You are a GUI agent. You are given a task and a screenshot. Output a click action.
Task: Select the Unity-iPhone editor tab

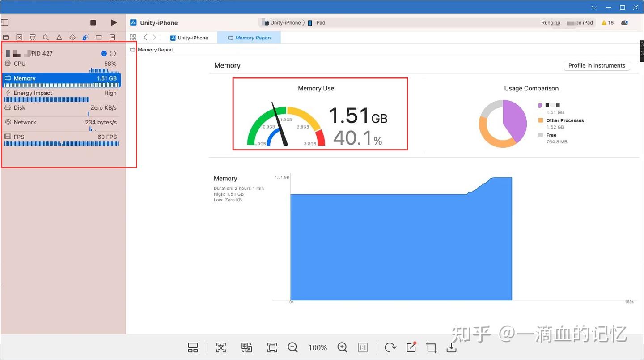(x=190, y=38)
